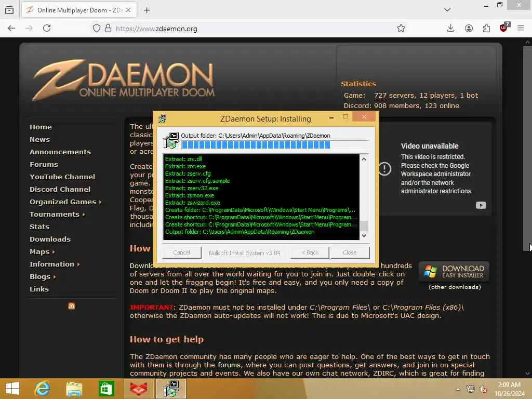Expand Blogs submenu
532x399 pixels.
click(43, 276)
